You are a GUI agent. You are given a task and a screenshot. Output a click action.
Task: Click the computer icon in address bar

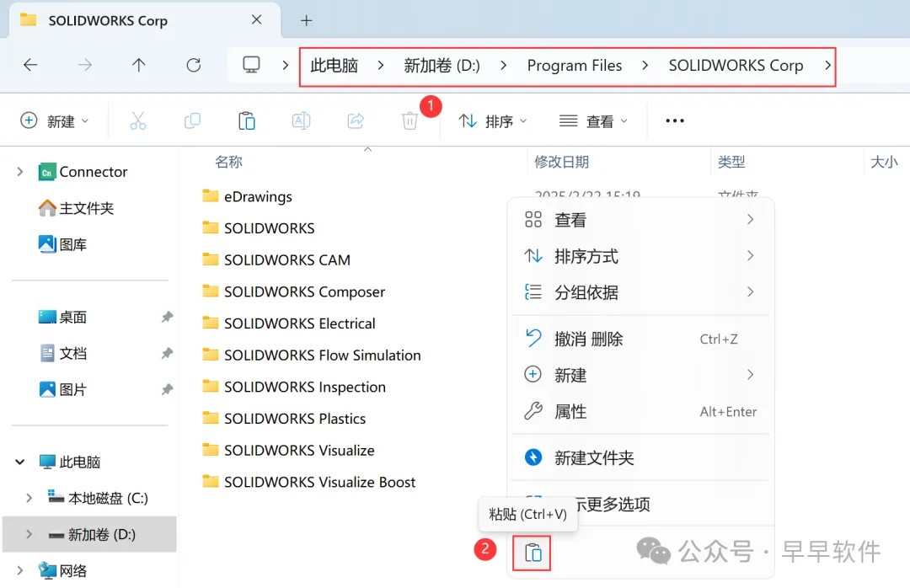251,64
